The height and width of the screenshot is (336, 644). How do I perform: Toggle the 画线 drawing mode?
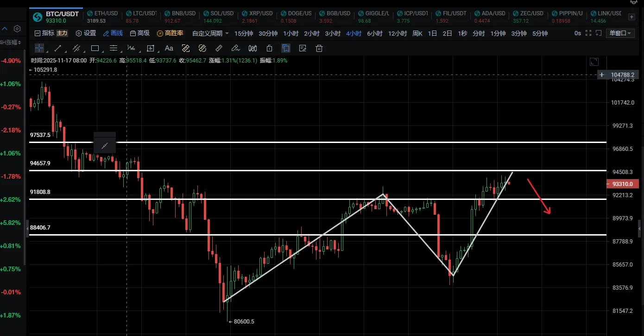point(113,33)
